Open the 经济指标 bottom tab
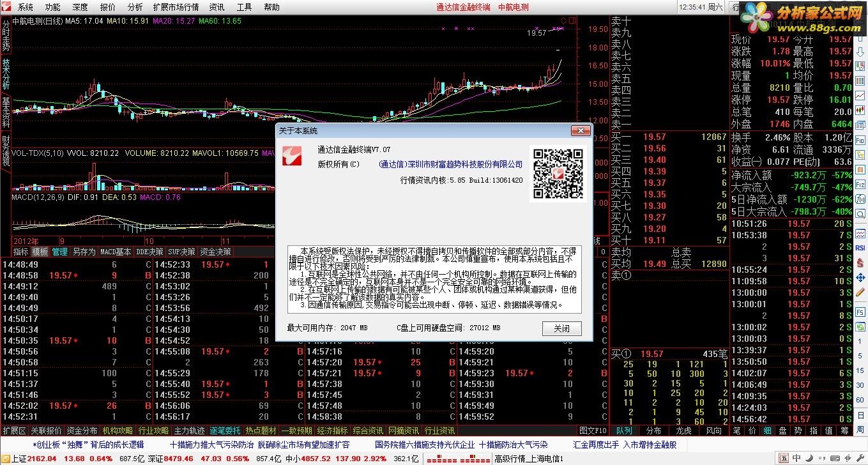The width and height of the screenshot is (868, 465). point(333,431)
